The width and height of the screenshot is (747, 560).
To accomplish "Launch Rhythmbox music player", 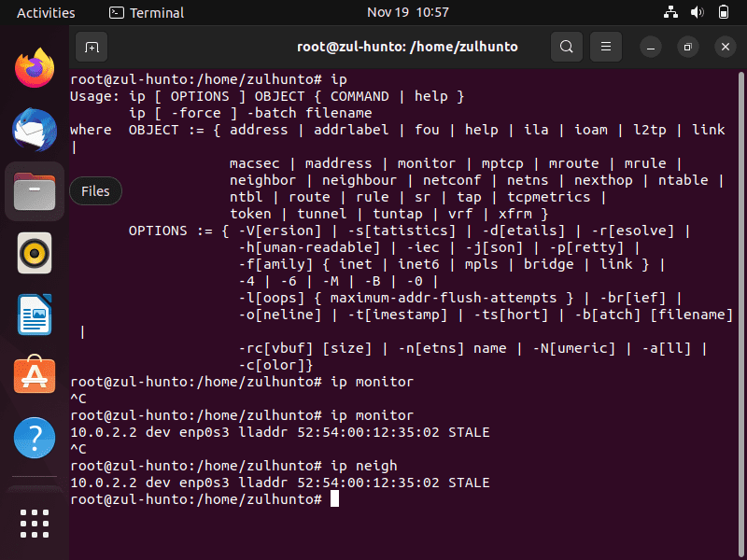I will pos(35,253).
